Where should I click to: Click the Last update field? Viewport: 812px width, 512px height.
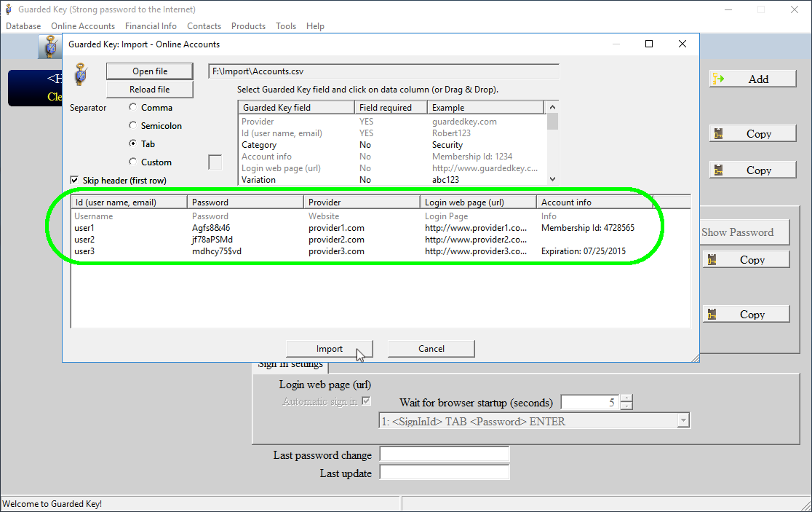coord(445,472)
